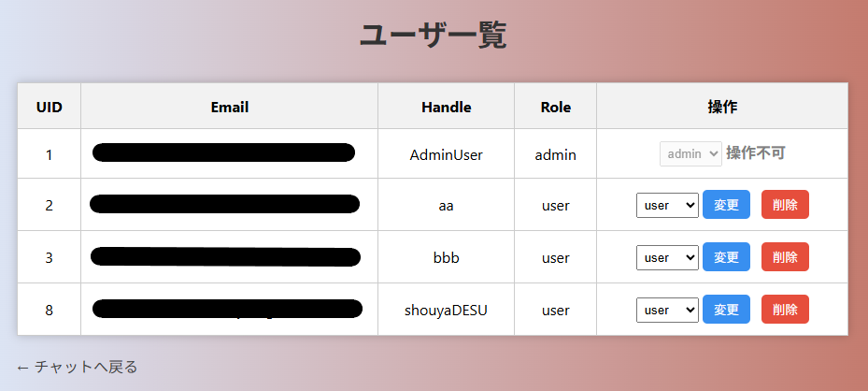Go back via チャットへ戻る link
868x391 pixels.
coord(78,367)
